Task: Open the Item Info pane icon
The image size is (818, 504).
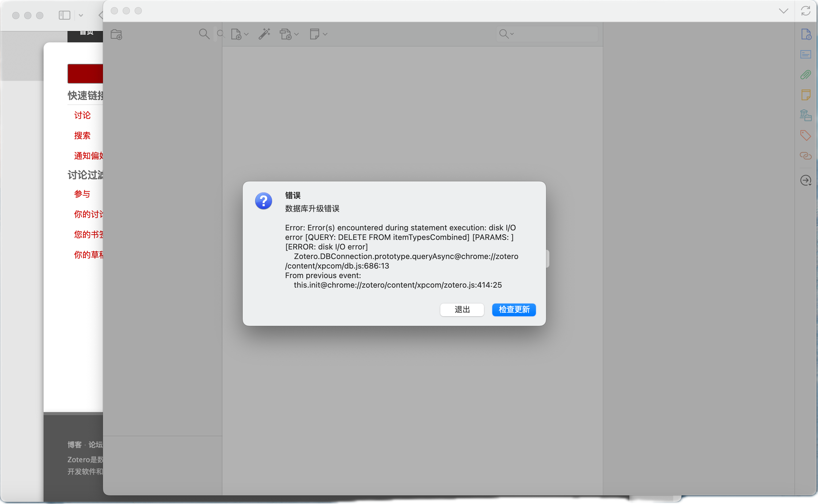Action: tap(806, 34)
